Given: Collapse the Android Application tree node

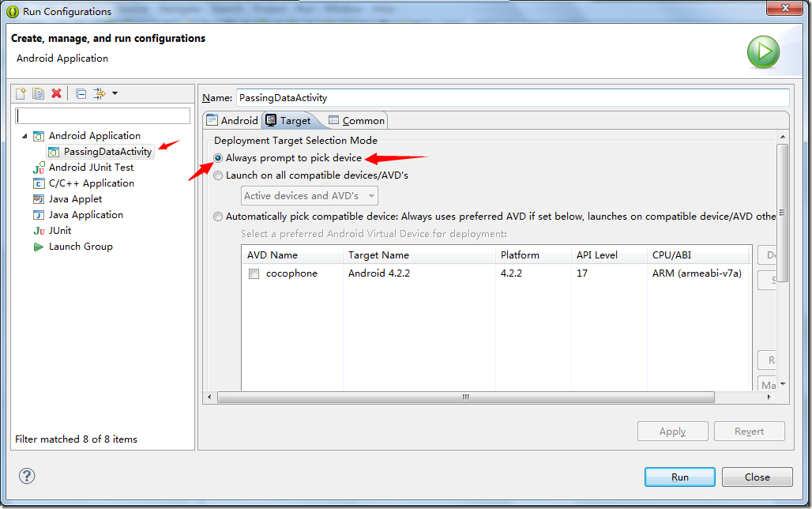Looking at the screenshot, I should pyautogui.click(x=24, y=136).
